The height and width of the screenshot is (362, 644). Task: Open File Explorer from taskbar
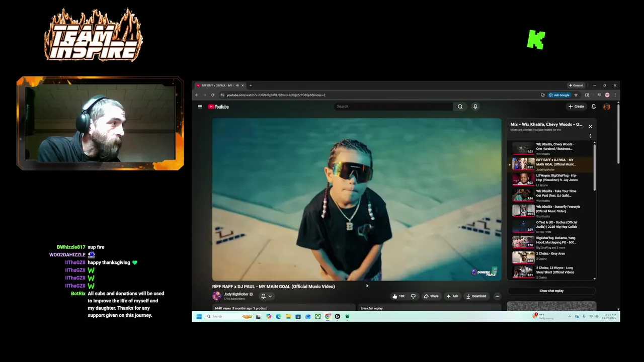[288, 316]
